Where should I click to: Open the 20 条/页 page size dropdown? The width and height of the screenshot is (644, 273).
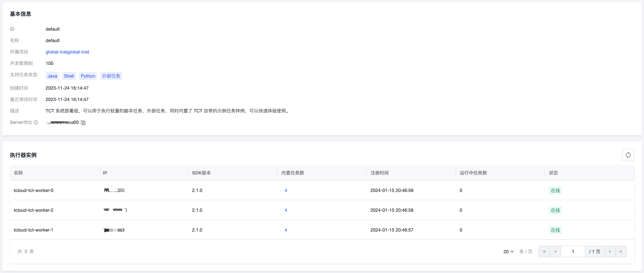coord(508,252)
